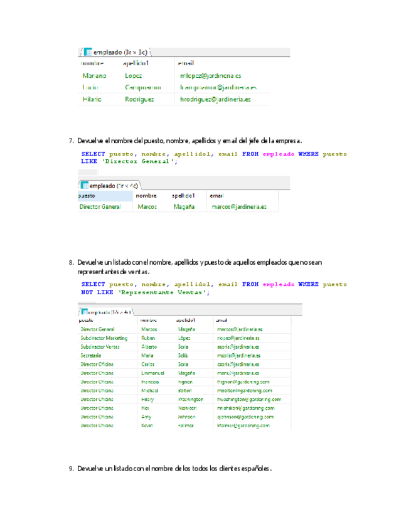
Task: Select 'Magaña' cell in one-row result table
Action: coord(184,206)
